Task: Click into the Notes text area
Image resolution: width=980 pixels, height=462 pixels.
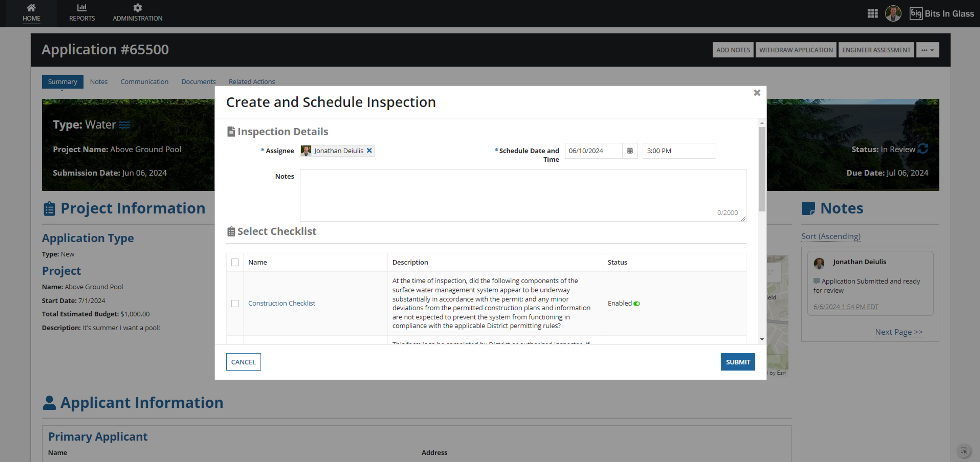Action: point(523,195)
